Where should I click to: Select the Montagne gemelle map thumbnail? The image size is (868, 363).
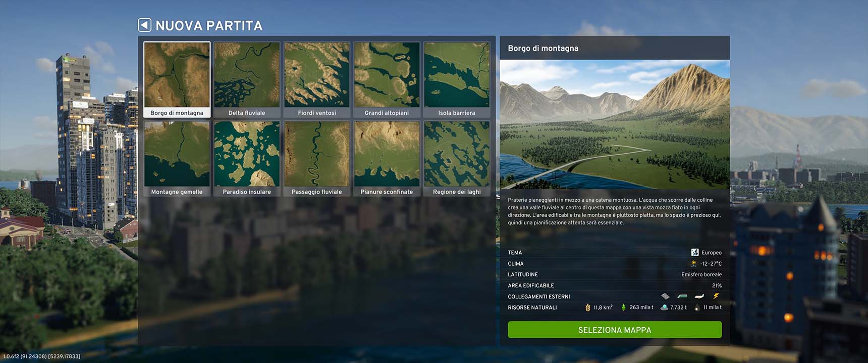point(177,158)
